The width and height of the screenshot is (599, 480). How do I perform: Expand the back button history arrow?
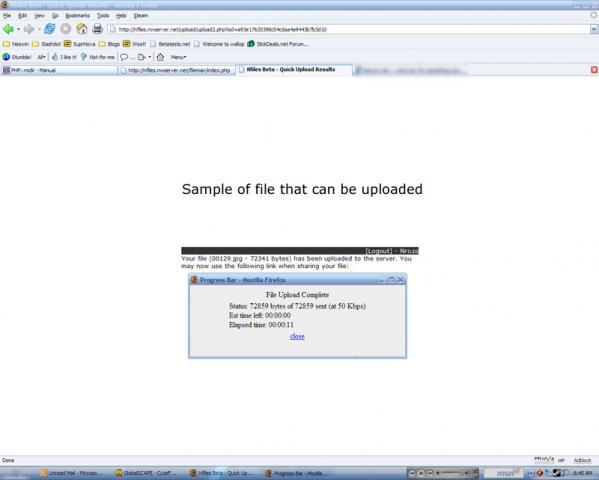click(x=18, y=29)
